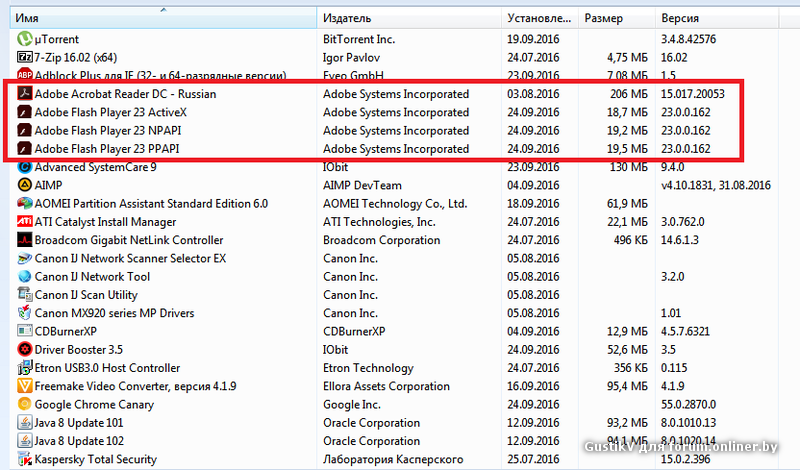The height and width of the screenshot is (470, 800).
Task: Sort by the Размер column header
Action: pos(604,19)
